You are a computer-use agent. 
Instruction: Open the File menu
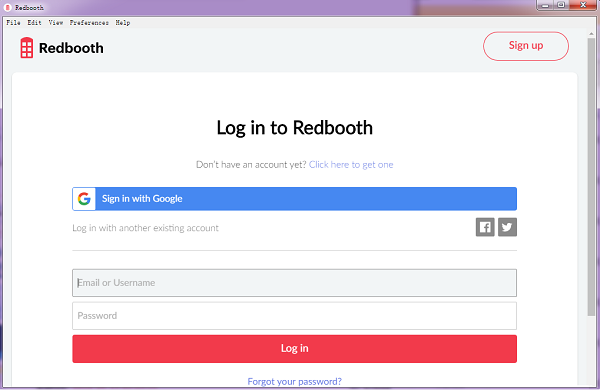click(13, 23)
